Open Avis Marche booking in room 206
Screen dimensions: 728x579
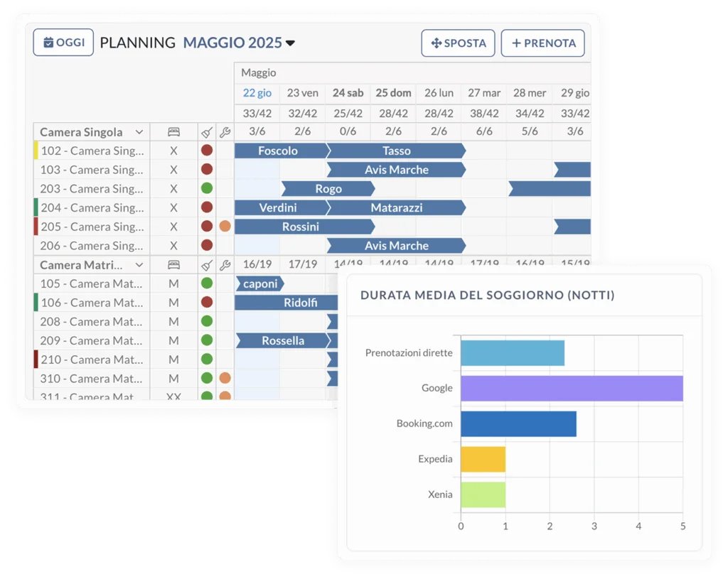pyautogui.click(x=396, y=246)
